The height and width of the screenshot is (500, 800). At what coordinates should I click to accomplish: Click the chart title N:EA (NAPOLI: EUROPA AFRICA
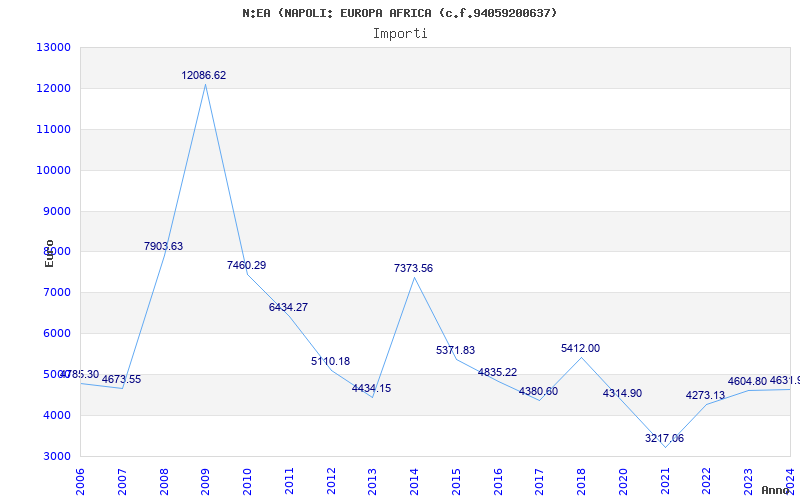pos(400,13)
